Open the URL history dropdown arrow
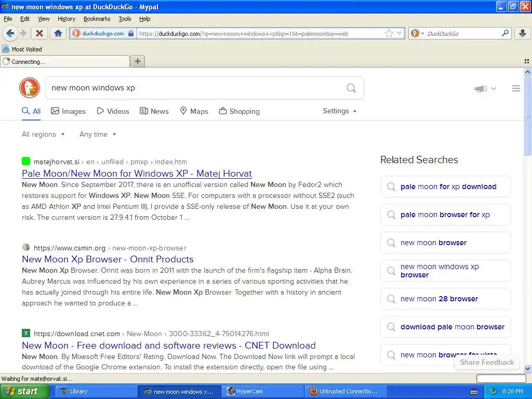The height and width of the screenshot is (399, 532). [x=400, y=33]
